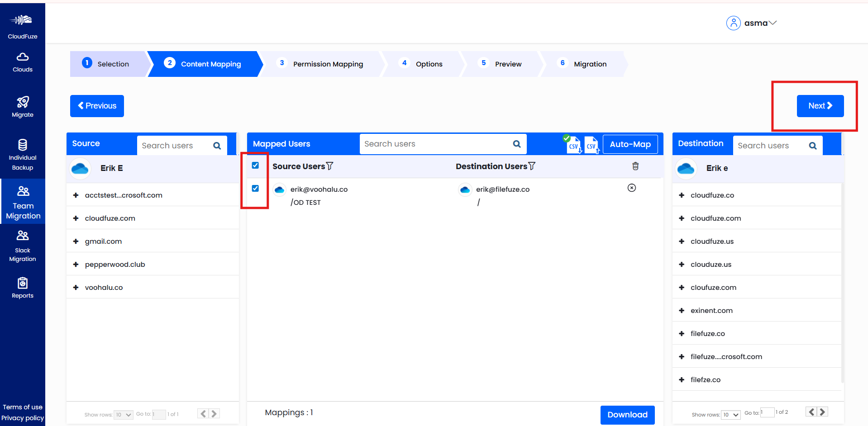Toggle the select-all mapped users checkbox
Screen dimensions: 868x426
pos(255,166)
